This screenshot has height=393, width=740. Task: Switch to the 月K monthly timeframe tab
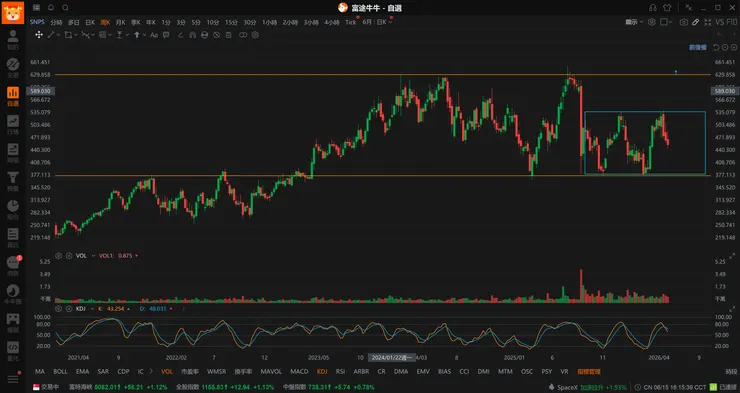(x=120, y=22)
